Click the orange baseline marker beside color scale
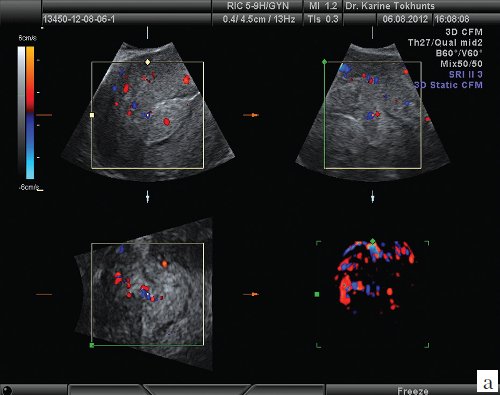The image size is (500, 395). pyautogui.click(x=44, y=115)
